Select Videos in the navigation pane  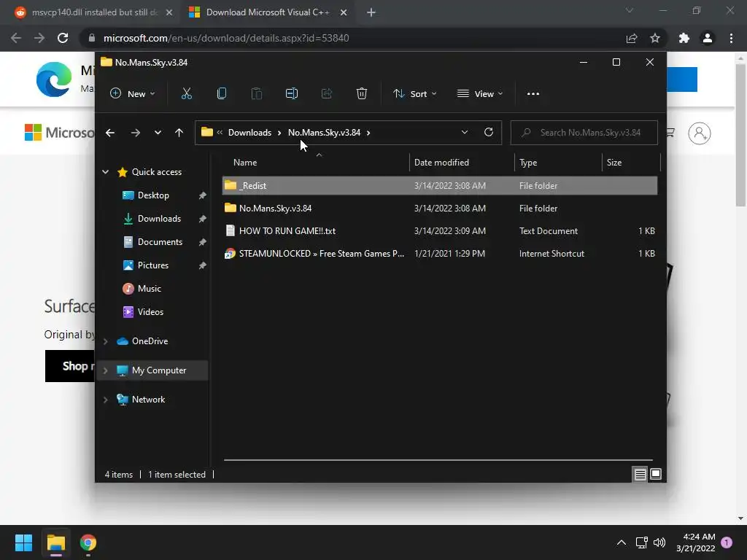(150, 312)
